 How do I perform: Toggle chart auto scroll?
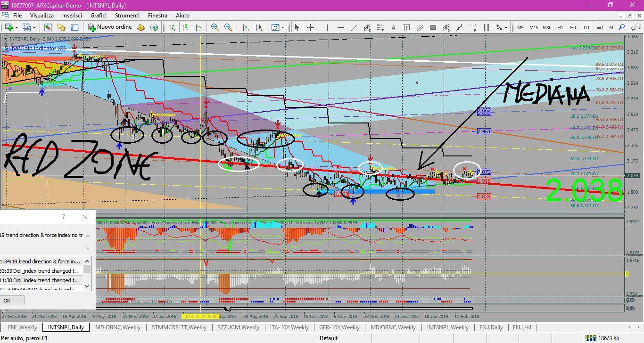[x=245, y=27]
